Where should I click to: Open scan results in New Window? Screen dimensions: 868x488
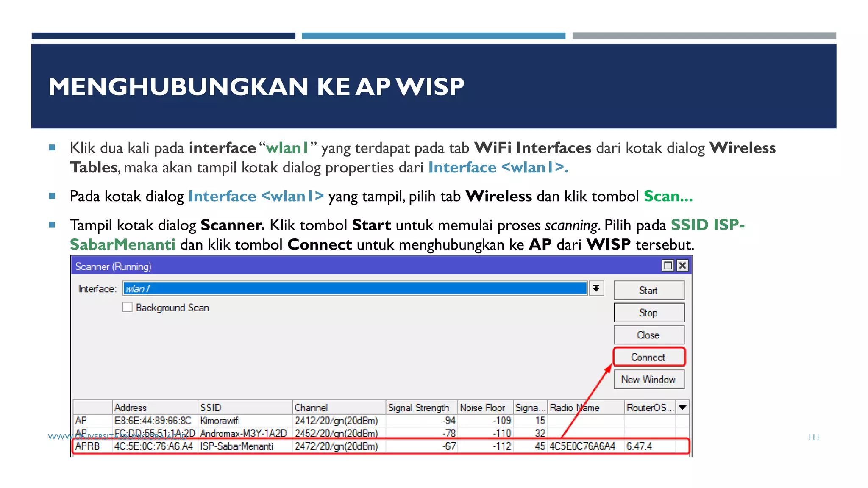point(648,380)
